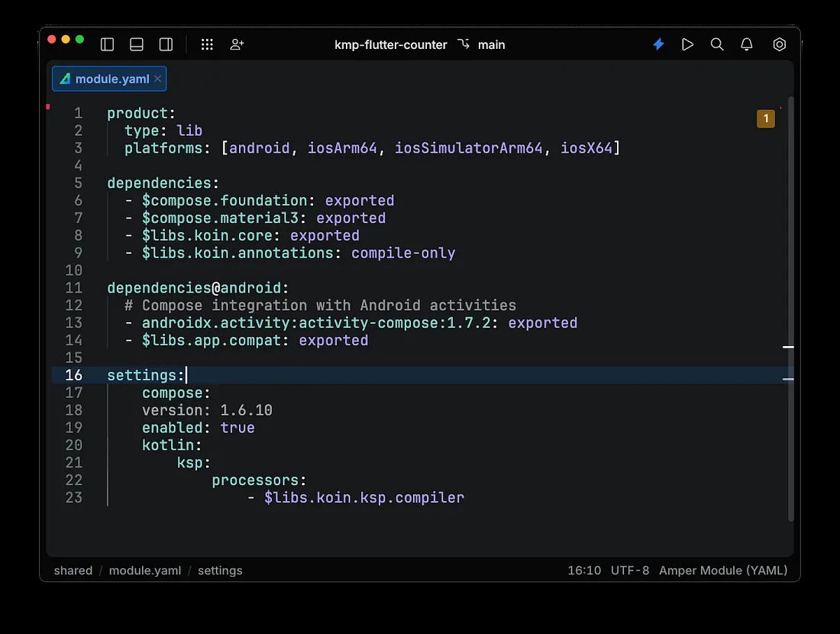Screen dimensions: 840x634
Task: Click line number 1 in gutter
Action: pos(78,113)
